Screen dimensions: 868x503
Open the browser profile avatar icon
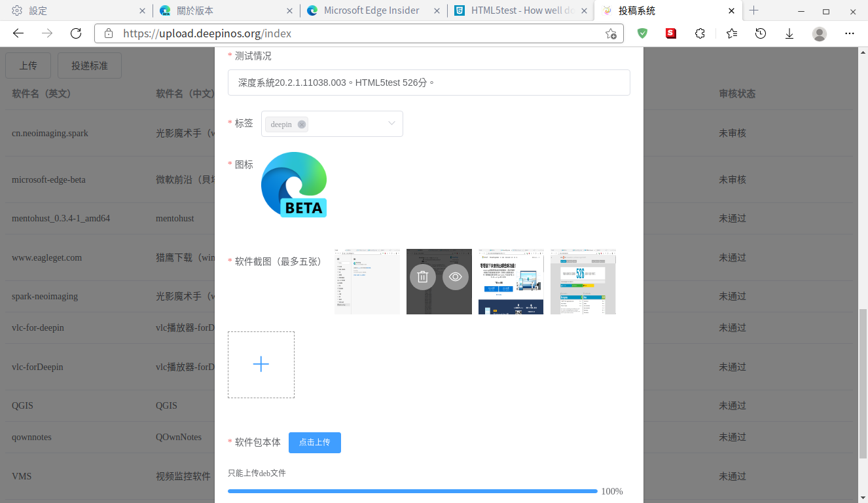point(820,33)
